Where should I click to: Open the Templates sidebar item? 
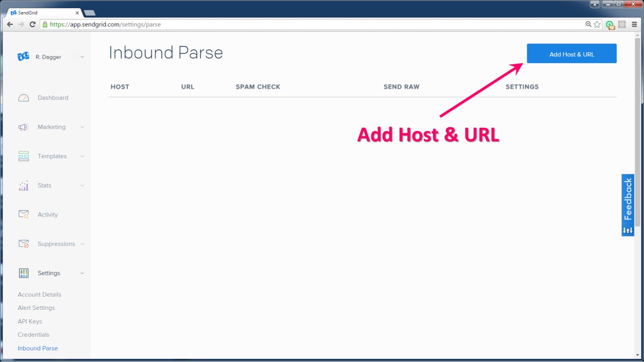pyautogui.click(x=52, y=156)
